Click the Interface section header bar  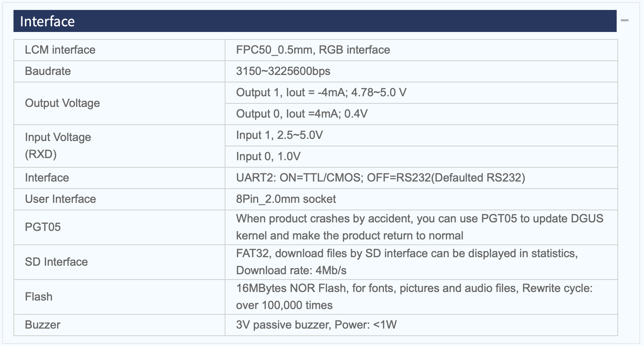315,21
